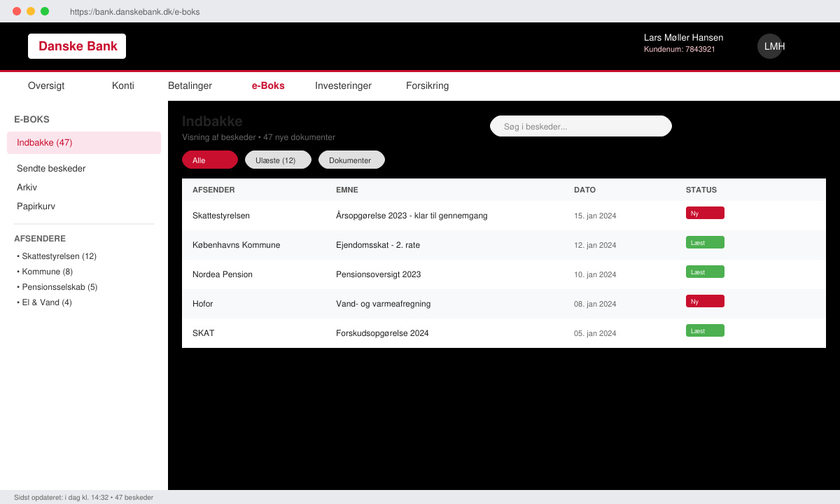Switch to the Forsikring tab
Viewport: 840px width, 504px height.
point(428,85)
